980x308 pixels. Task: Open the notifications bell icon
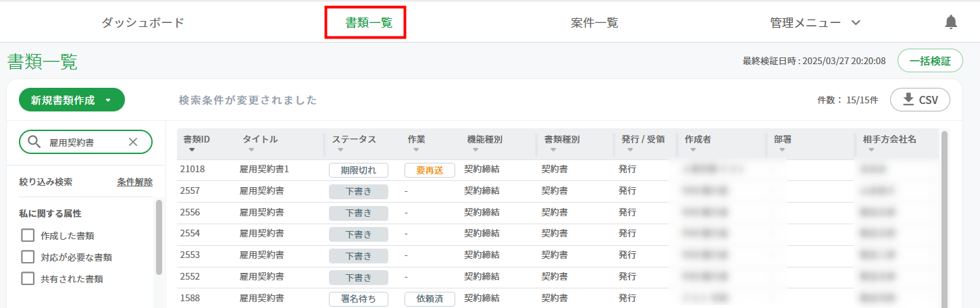(x=951, y=22)
